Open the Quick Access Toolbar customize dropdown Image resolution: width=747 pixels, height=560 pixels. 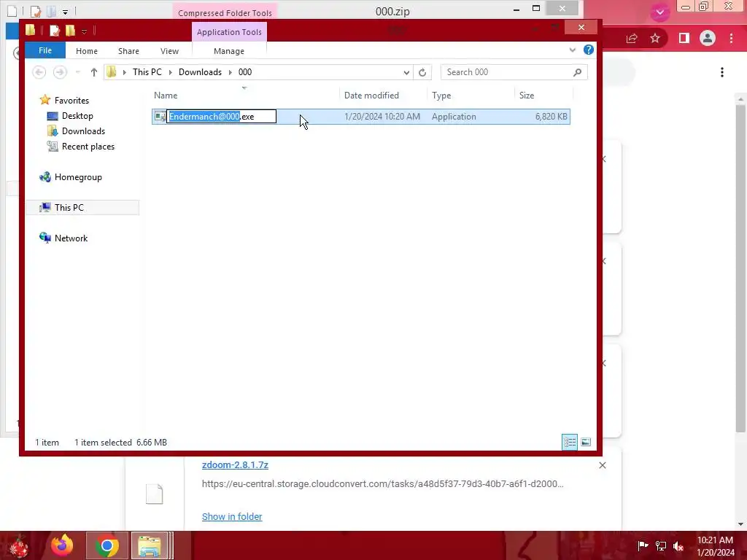[x=84, y=32]
